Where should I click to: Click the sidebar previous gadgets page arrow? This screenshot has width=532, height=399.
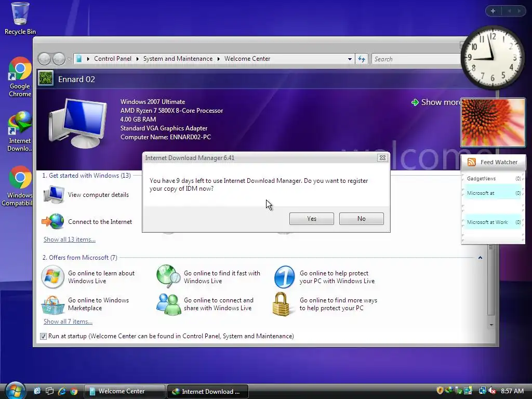tap(509, 11)
